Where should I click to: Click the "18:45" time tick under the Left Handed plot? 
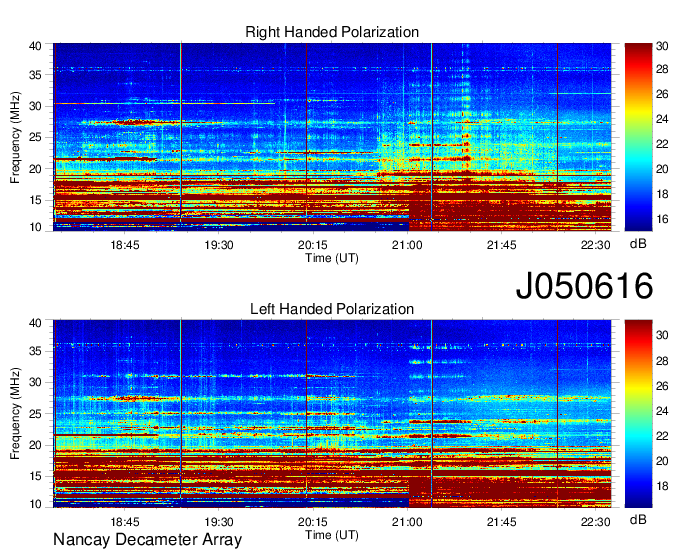125,522
